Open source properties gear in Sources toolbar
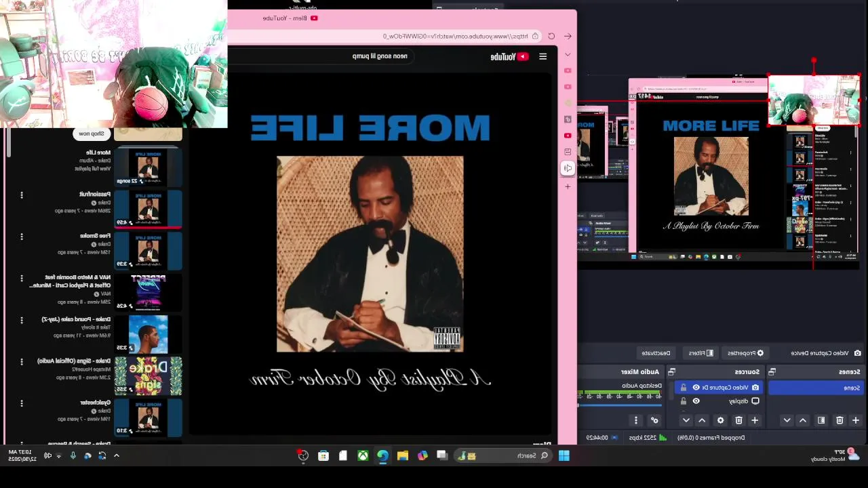The height and width of the screenshot is (488, 868). (720, 420)
